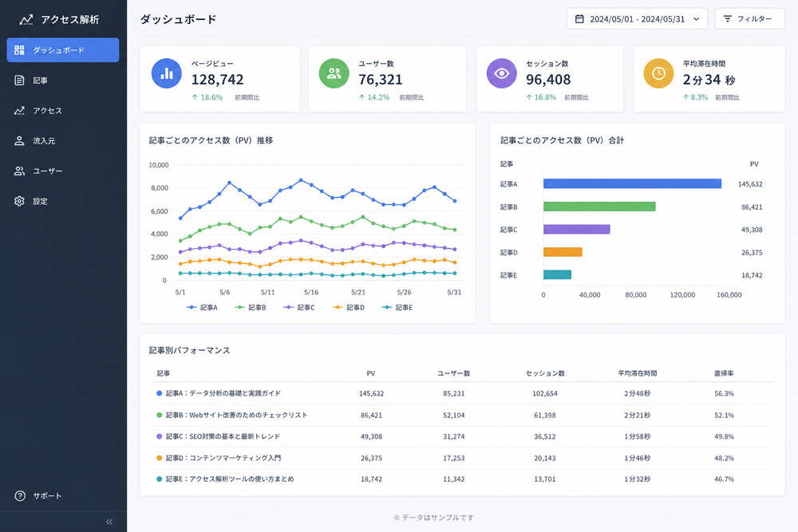Click the green ユーザー数 people icon
The image size is (798, 532).
pyautogui.click(x=334, y=73)
